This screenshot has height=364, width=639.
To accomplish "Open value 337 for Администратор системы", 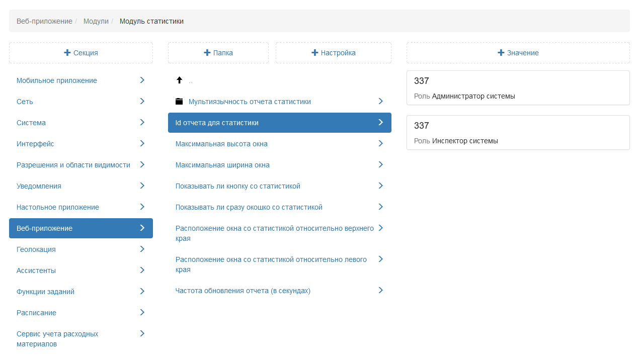I will click(518, 88).
